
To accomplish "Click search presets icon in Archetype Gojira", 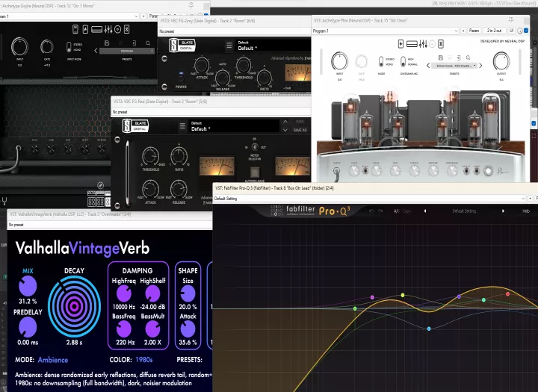I will tap(148, 43).
